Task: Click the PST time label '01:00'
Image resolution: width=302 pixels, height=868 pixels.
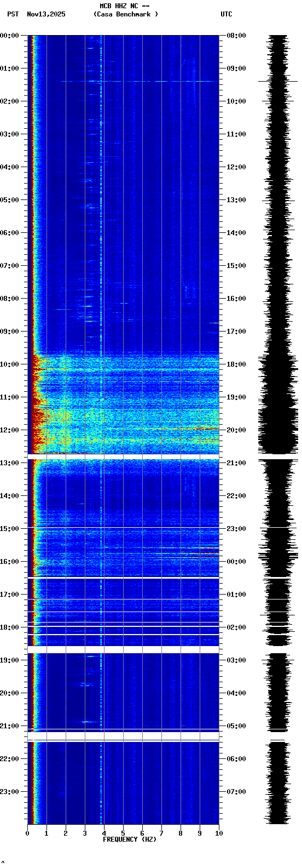Action: [9, 68]
